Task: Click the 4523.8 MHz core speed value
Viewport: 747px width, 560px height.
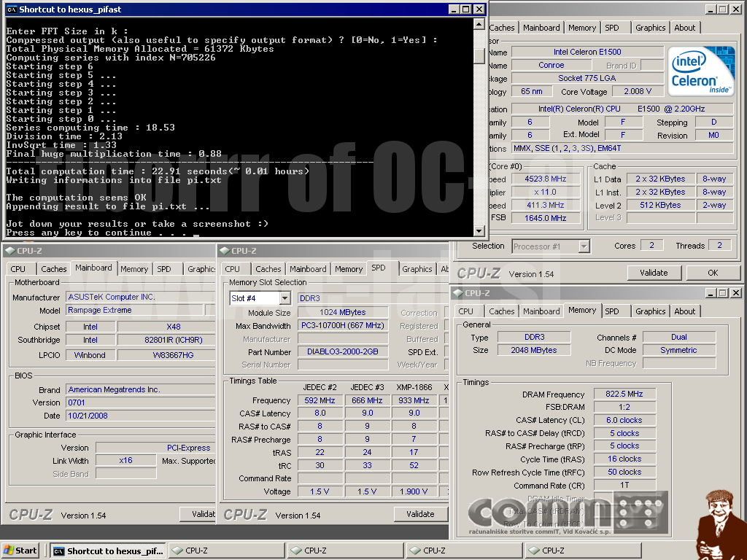Action: click(546, 179)
